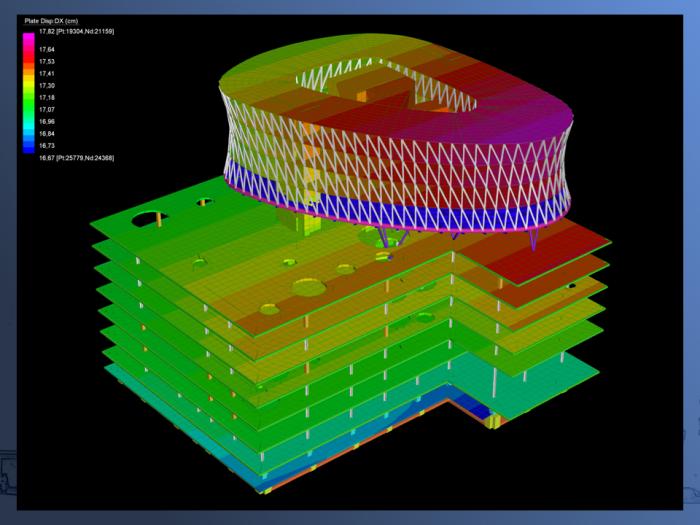The image size is (700, 525).
Task: Click the 17,18 legend value
Action: 47,97
